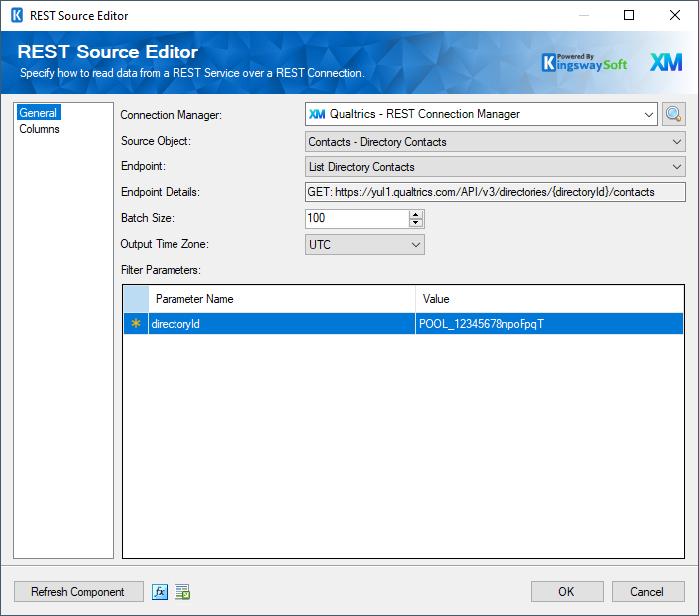Viewport: 699px width, 616px height.
Task: Decrease the Batch Size value
Action: click(416, 223)
